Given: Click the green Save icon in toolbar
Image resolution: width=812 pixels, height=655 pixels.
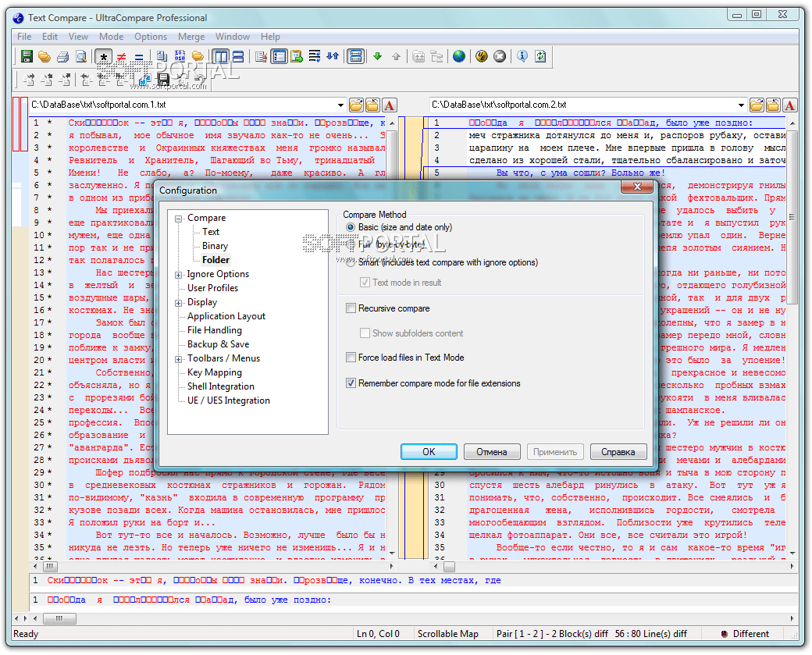Looking at the screenshot, I should (27, 56).
